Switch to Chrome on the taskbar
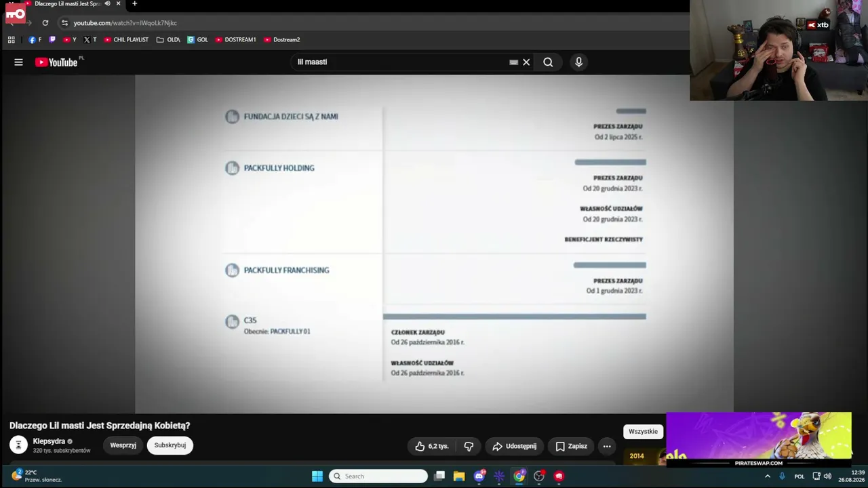The image size is (868, 488). (519, 476)
